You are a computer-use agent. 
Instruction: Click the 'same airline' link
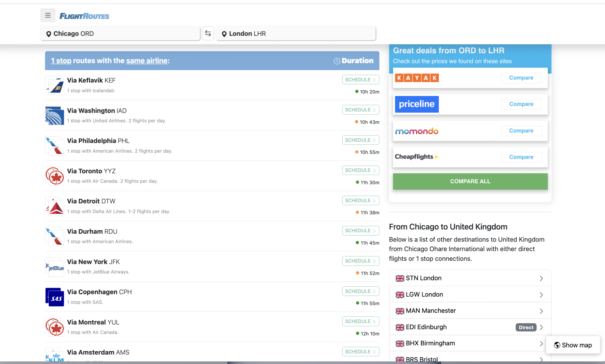click(x=147, y=61)
